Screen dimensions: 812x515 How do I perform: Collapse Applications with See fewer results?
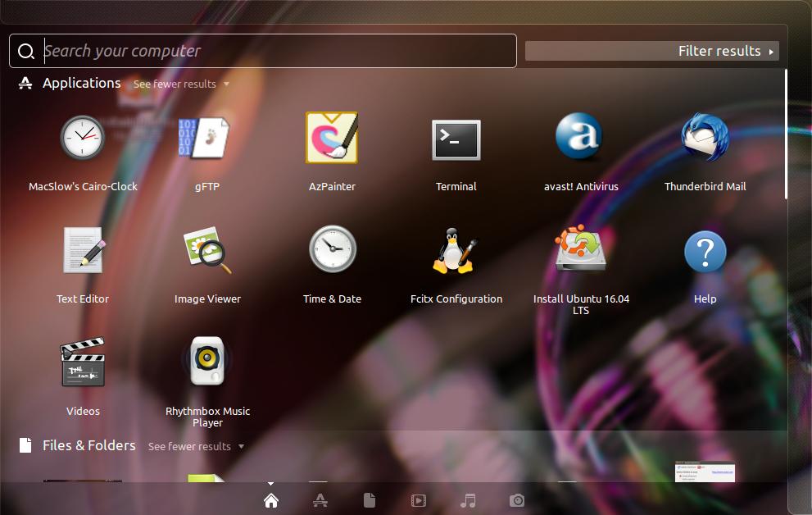coord(181,84)
